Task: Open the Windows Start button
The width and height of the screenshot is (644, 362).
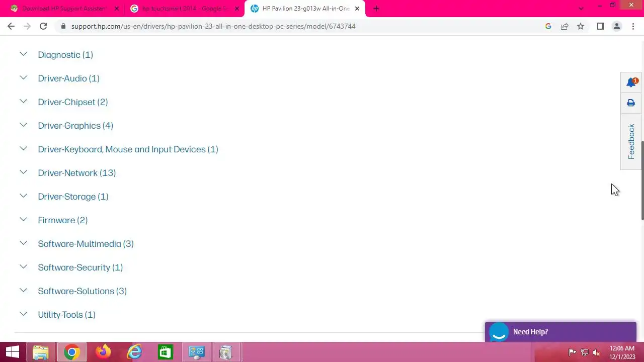Action: point(13,352)
